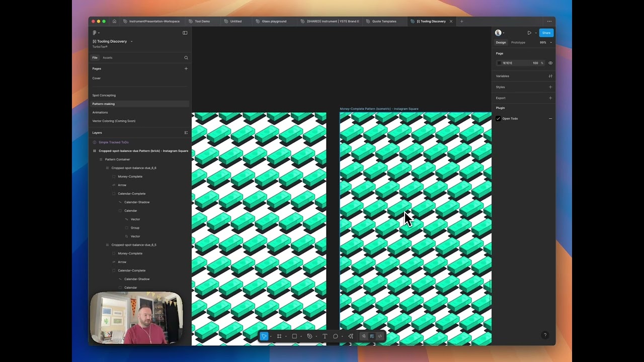Switch to Draw mode in toolbar
The height and width of the screenshot is (362, 644).
pos(364,336)
